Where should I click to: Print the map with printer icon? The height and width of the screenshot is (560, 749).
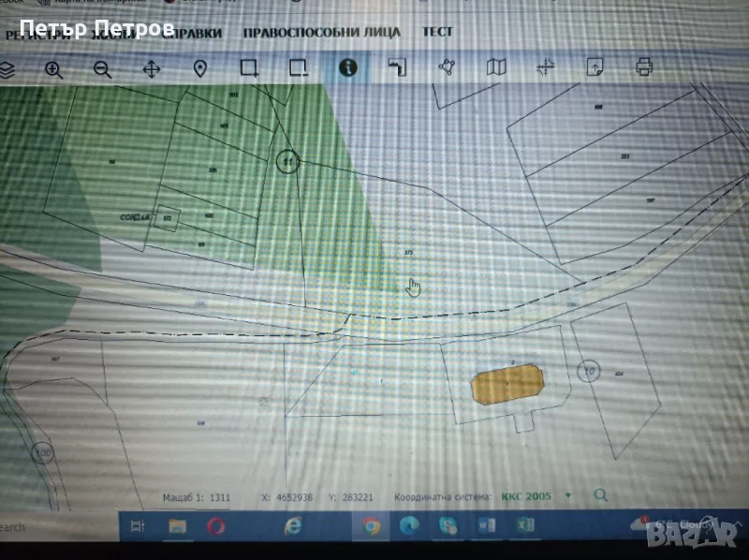[644, 66]
